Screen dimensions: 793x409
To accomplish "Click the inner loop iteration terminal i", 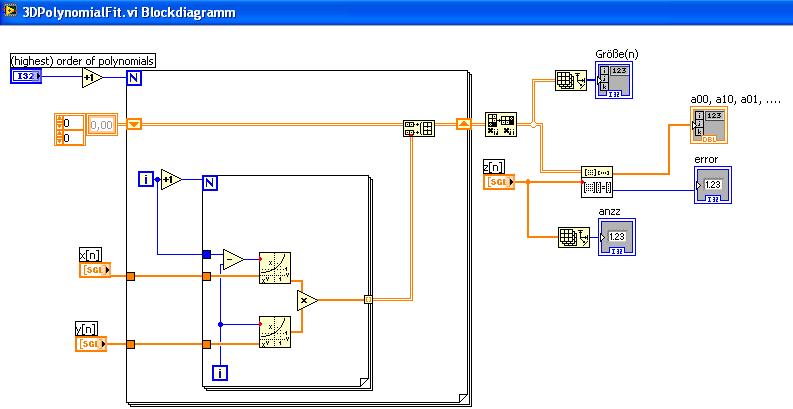I will 220,374.
